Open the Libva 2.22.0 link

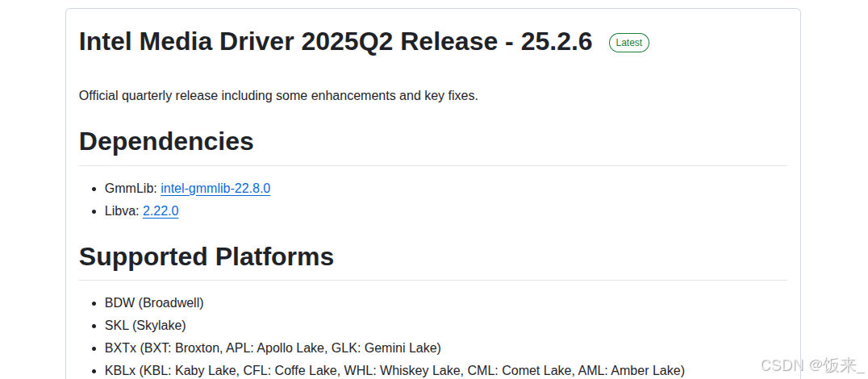[x=161, y=211]
